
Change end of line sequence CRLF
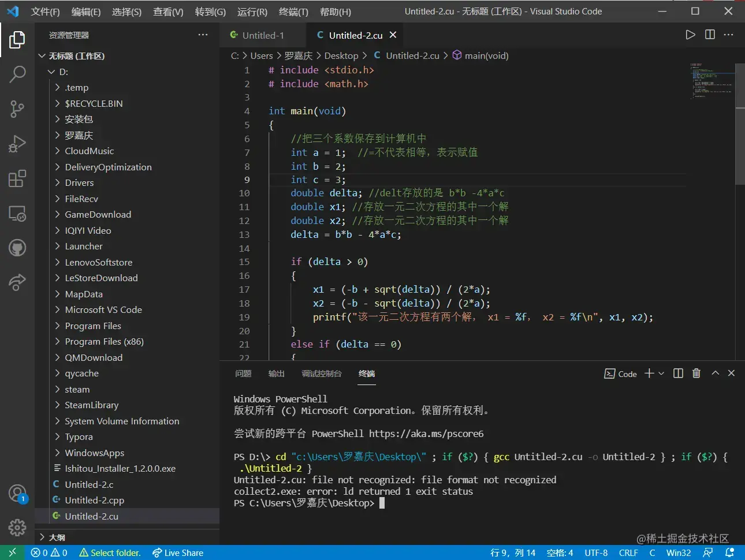[628, 552]
